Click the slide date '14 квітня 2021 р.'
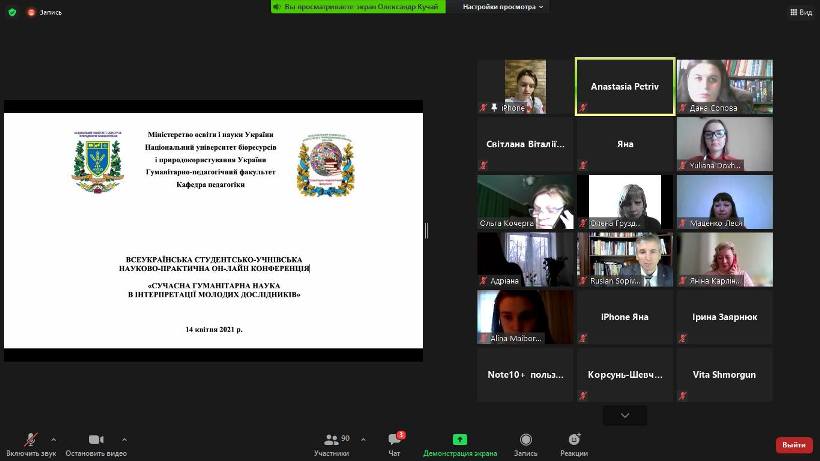 point(214,329)
